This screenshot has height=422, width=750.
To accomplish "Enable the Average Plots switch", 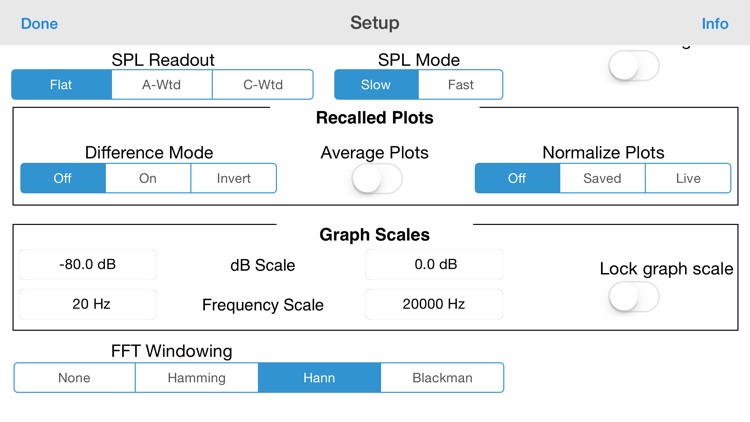I will (x=377, y=178).
